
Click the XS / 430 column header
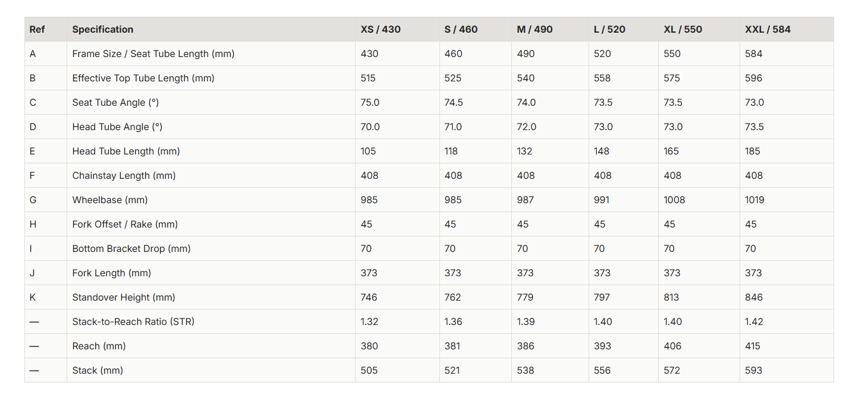coord(380,29)
